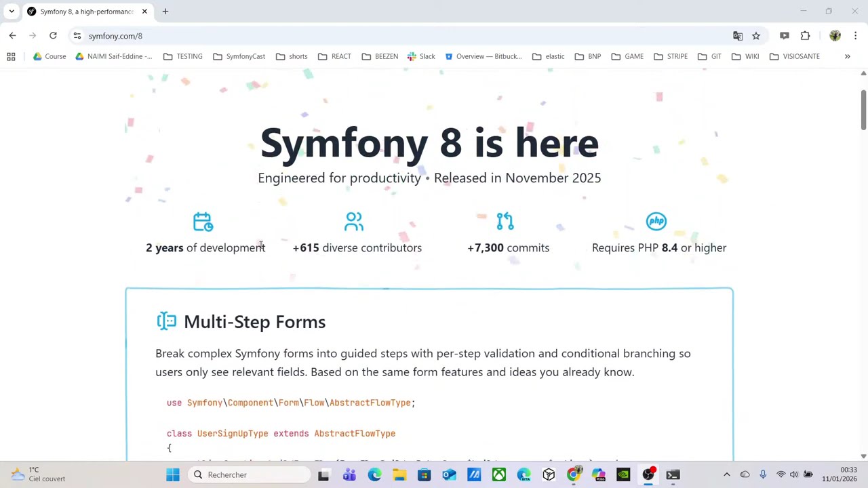This screenshot has width=868, height=488.
Task: Click the +7,300 commits text
Action: [x=508, y=247]
